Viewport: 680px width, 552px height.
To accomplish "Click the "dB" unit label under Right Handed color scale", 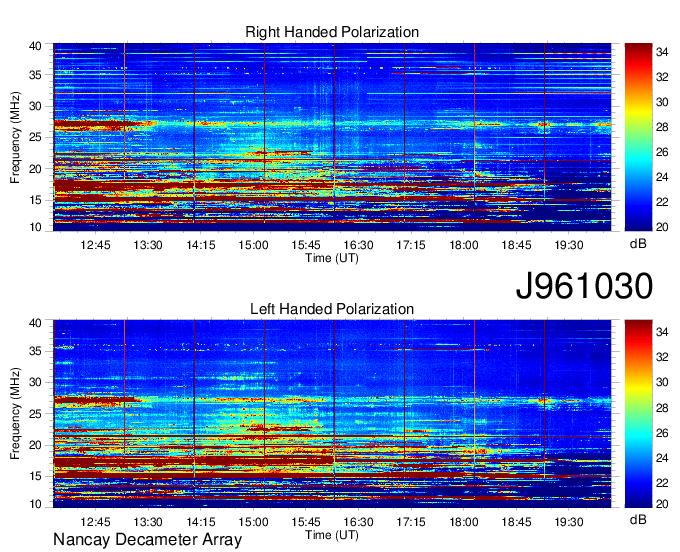I will tap(638, 244).
